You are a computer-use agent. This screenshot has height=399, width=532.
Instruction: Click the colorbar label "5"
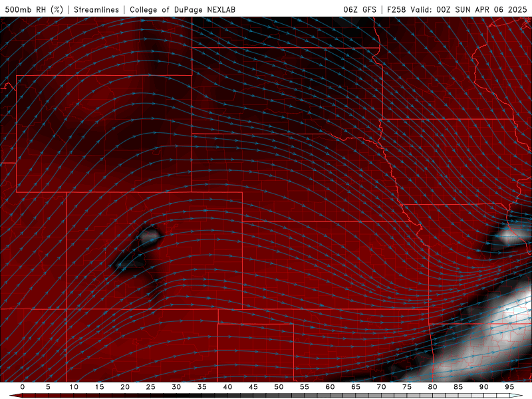48,387
